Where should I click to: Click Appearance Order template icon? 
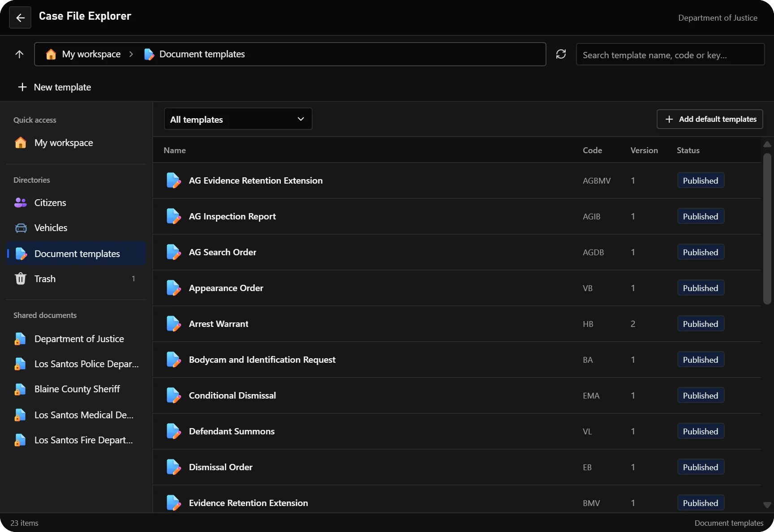[x=173, y=288]
